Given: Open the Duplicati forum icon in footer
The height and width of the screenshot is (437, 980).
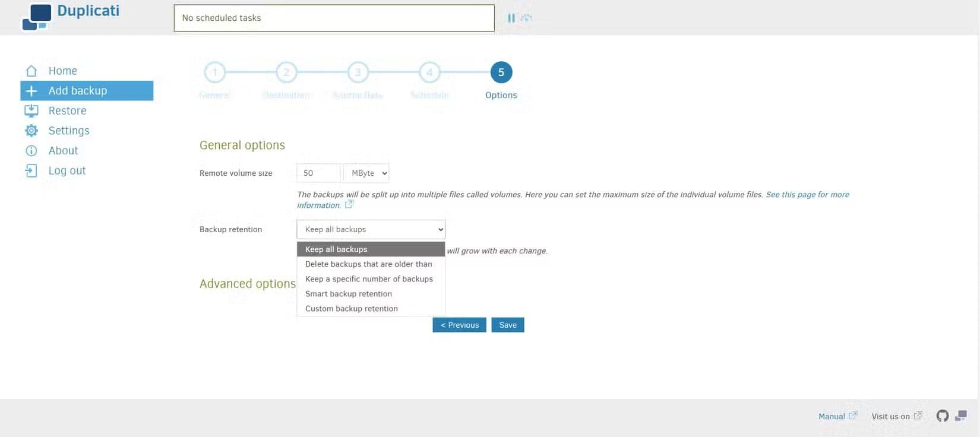Looking at the screenshot, I should (961, 416).
